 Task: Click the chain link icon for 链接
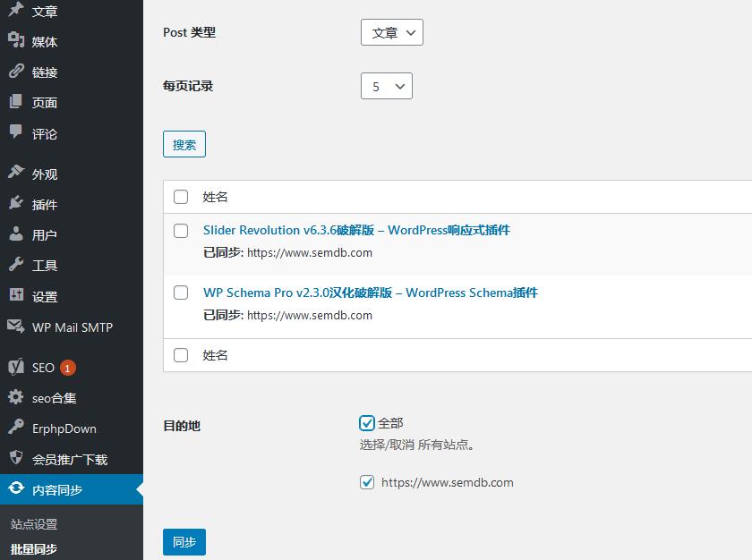click(16, 72)
